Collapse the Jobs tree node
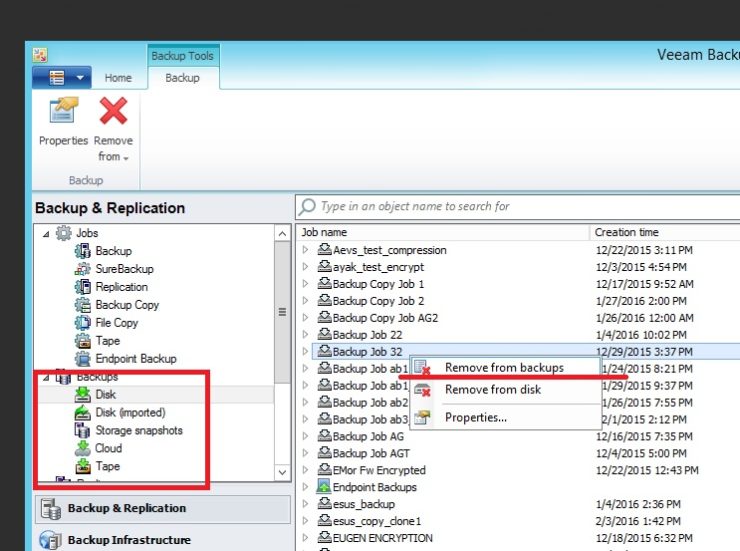 (46, 234)
